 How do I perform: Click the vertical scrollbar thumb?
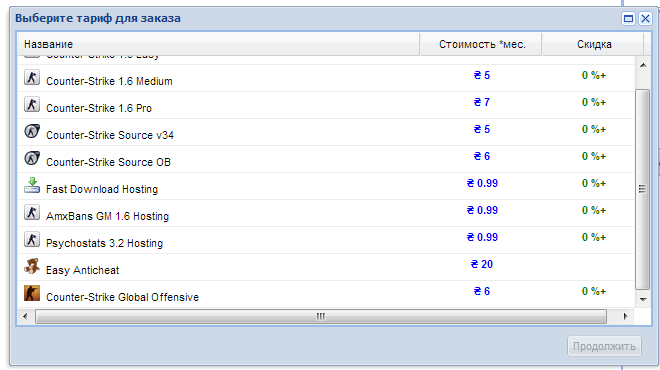[642, 189]
